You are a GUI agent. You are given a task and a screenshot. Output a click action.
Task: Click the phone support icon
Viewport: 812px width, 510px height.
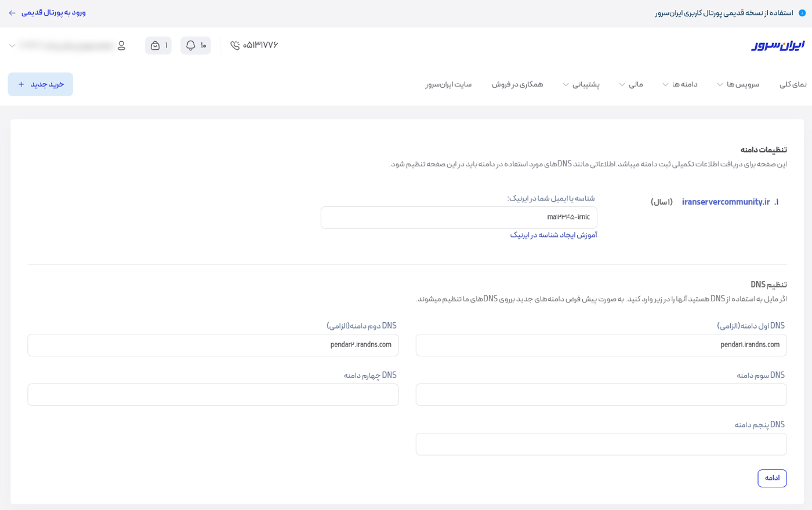pyautogui.click(x=235, y=45)
